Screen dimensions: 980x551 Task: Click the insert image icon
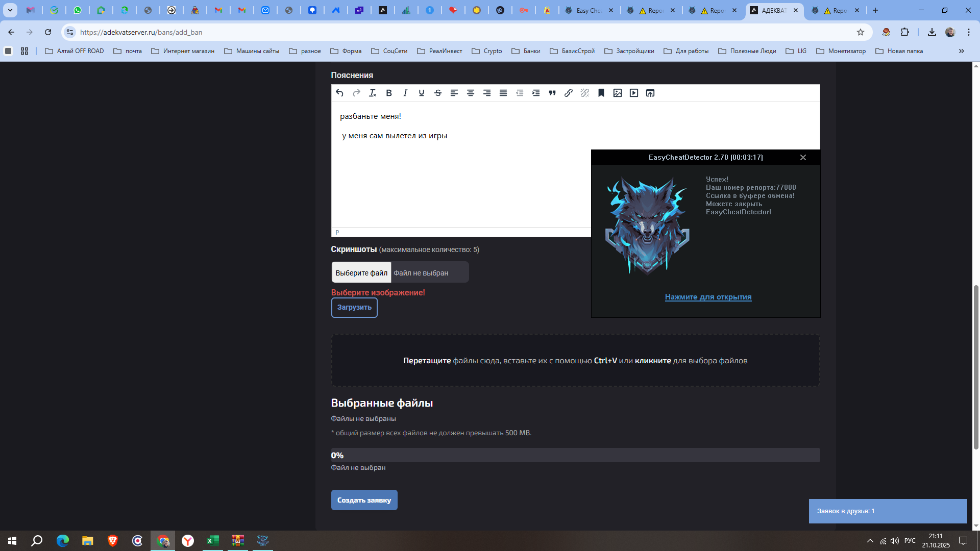click(x=618, y=93)
